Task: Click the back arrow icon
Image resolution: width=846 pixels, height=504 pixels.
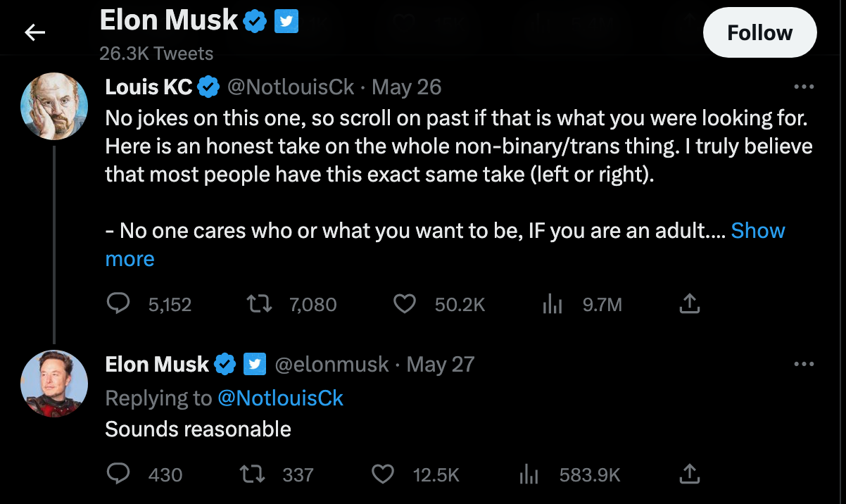Action: [x=34, y=32]
